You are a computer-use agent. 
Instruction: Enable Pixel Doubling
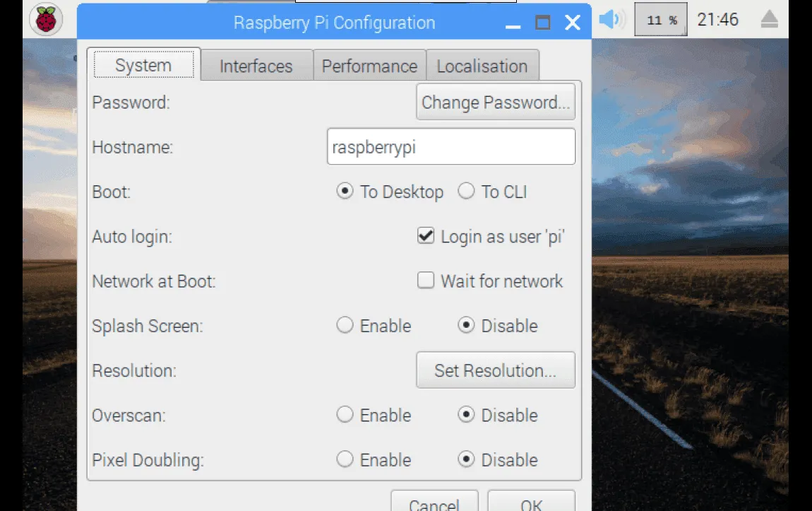345,460
